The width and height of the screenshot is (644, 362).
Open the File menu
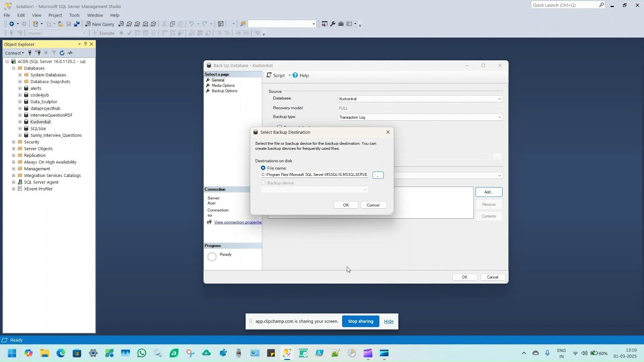click(7, 15)
